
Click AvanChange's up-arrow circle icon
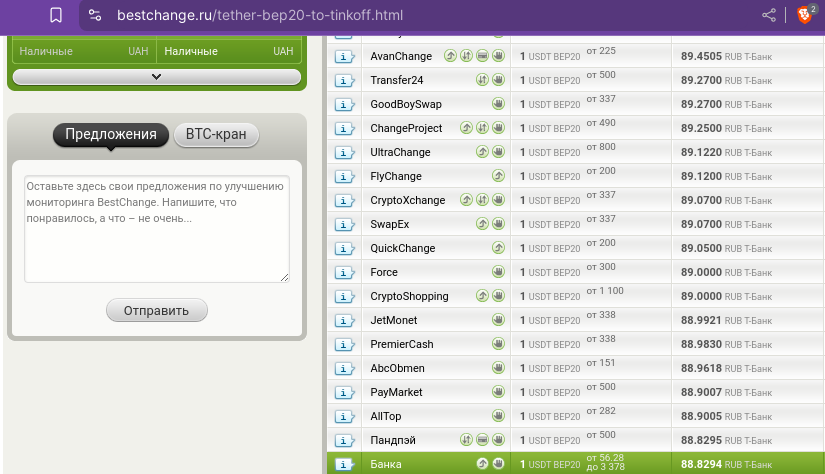pos(450,55)
